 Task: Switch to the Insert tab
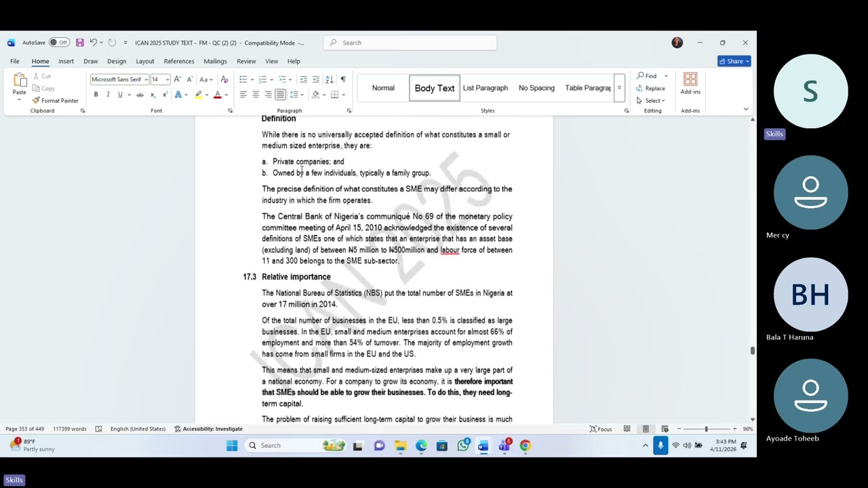tap(66, 61)
